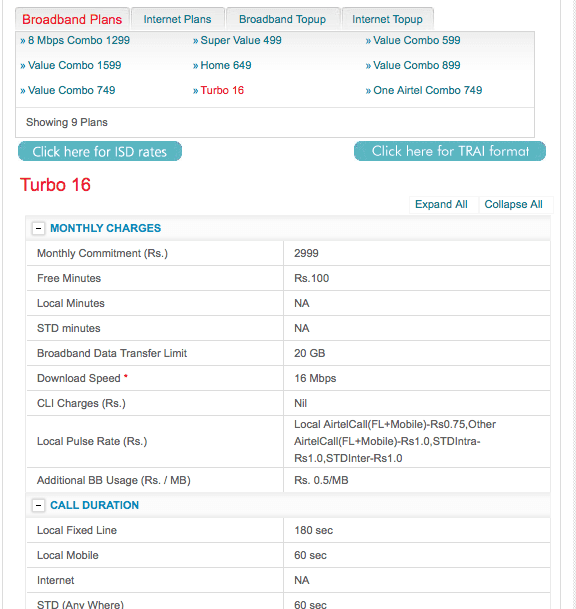The image size is (576, 609).
Task: Click the Internet row label under Call Duration
Action: 56,580
